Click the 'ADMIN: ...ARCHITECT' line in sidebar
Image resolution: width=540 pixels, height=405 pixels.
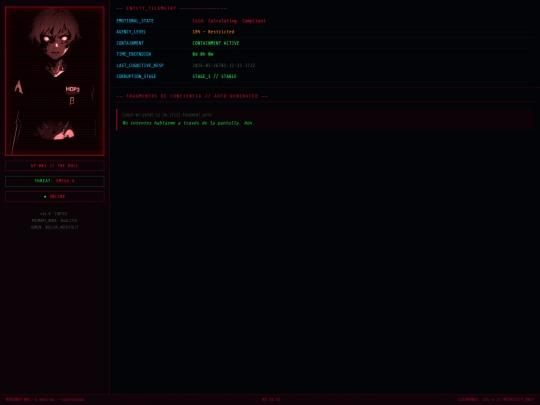point(55,227)
